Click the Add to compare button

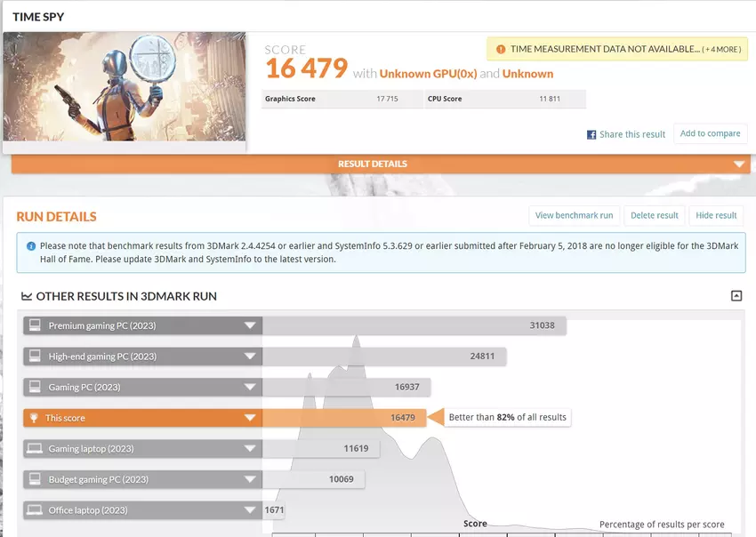[710, 133]
